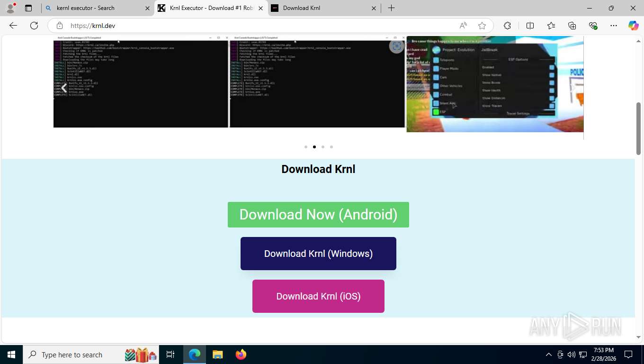Open Project Evolution game screenshot
The image size is (644, 364).
tap(495, 84)
